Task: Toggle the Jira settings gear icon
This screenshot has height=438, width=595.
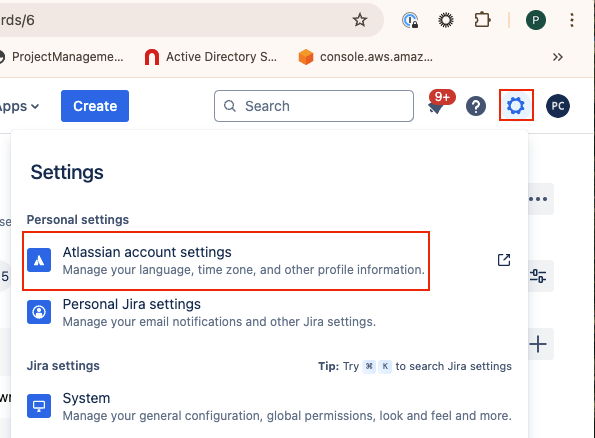Action: click(x=516, y=106)
